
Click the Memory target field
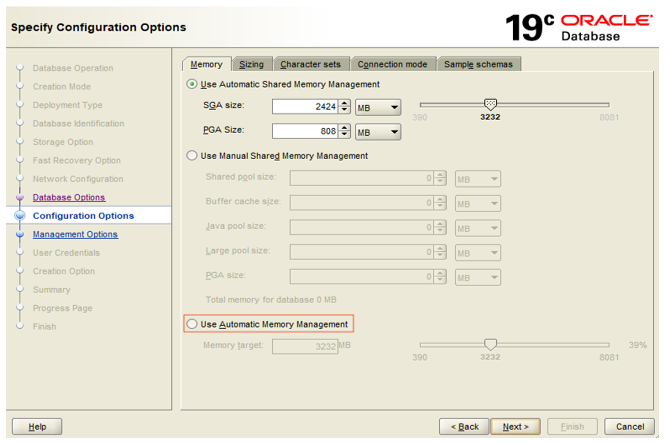[305, 346]
